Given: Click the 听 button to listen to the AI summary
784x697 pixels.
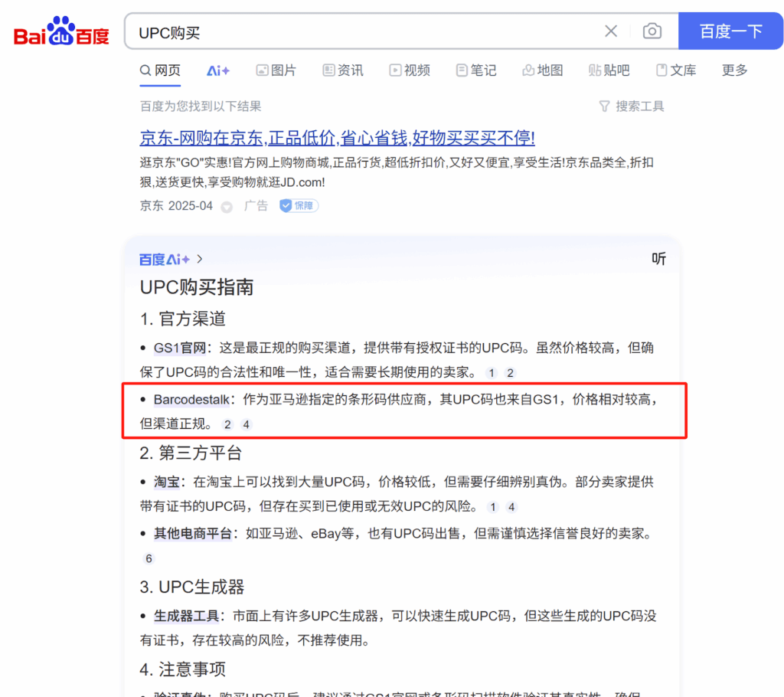Looking at the screenshot, I should (x=658, y=259).
